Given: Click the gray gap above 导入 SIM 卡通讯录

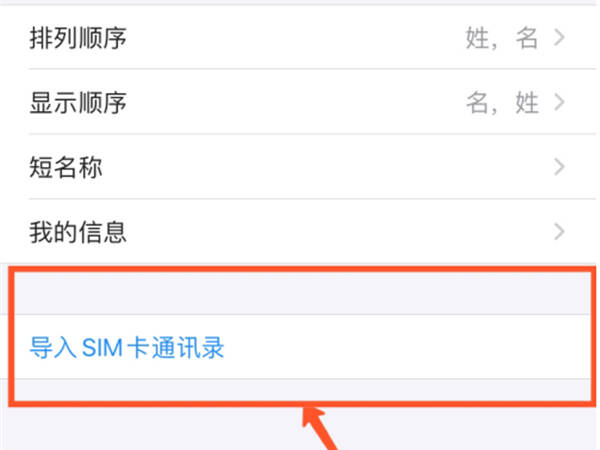Looking at the screenshot, I should tap(302, 293).
